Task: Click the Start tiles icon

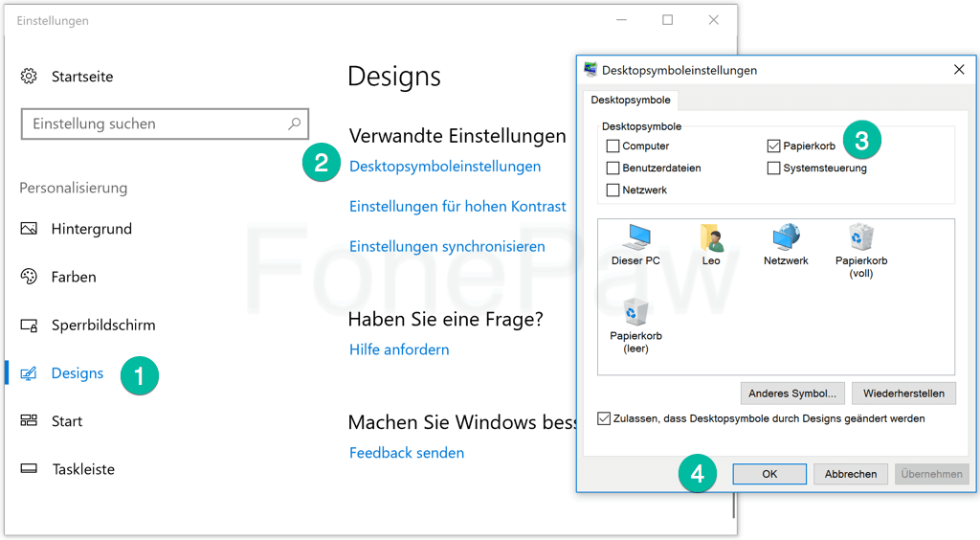Action: pos(29,420)
